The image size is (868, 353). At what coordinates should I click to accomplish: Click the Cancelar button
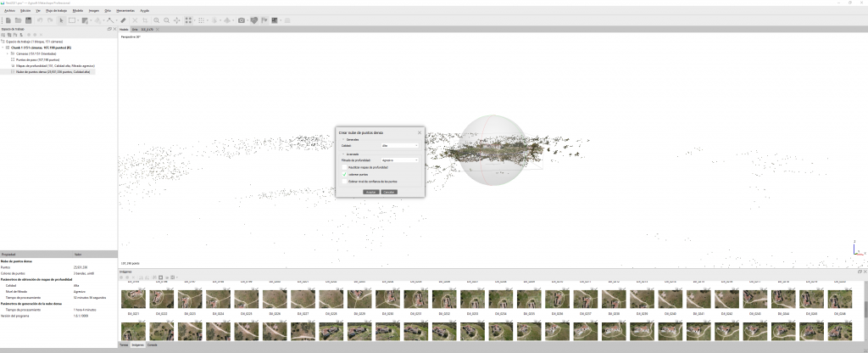(x=389, y=192)
